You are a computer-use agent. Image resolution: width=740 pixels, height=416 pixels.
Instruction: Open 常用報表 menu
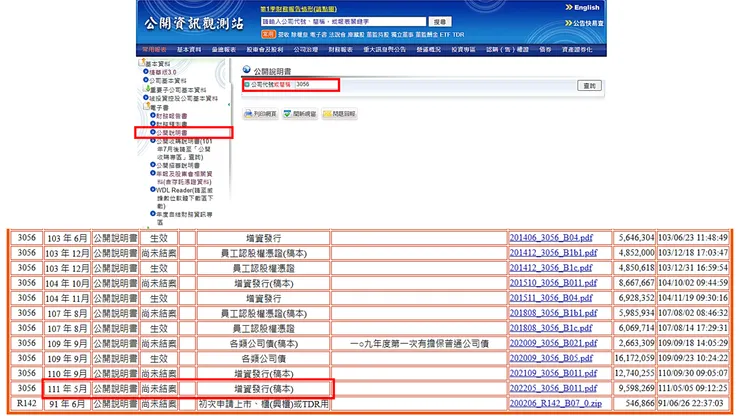pos(154,49)
